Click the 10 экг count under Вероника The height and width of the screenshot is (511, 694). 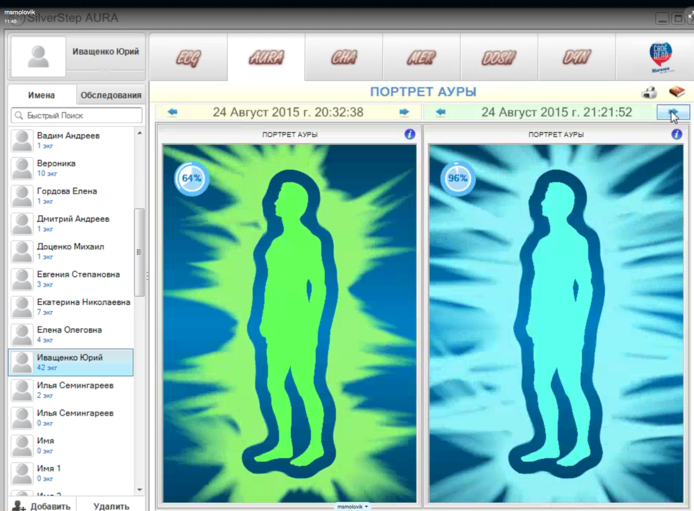point(47,173)
